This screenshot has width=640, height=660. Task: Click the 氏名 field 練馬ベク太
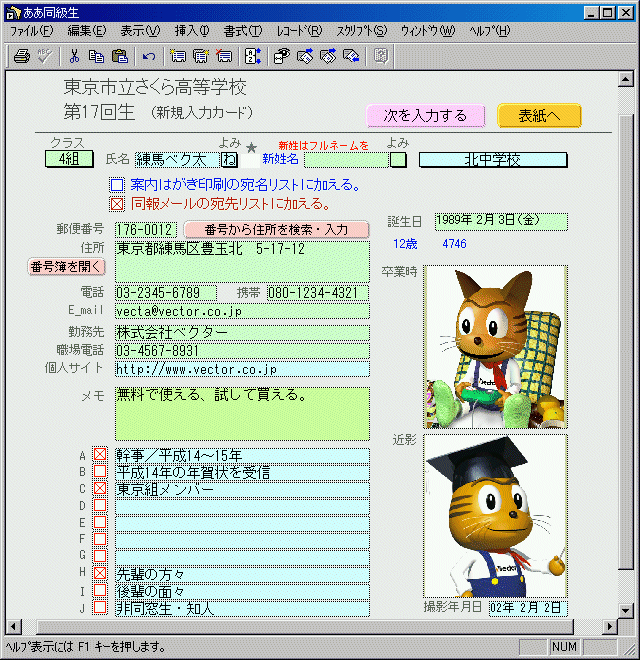coord(177,160)
